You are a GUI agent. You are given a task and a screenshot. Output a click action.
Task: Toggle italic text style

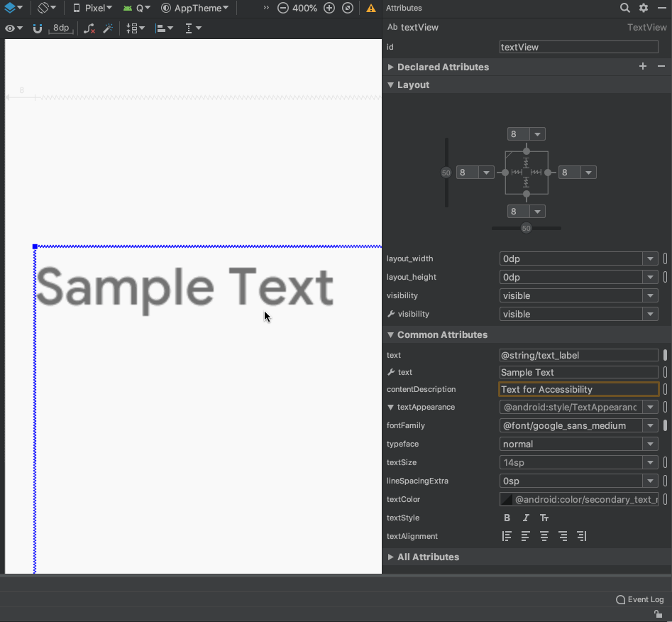525,518
